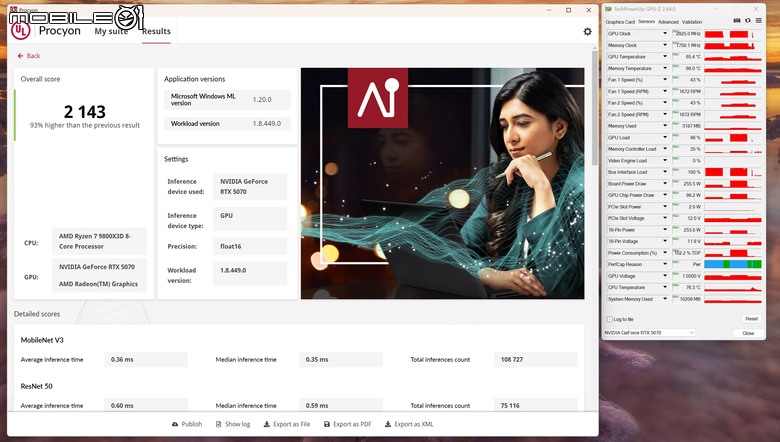The width and height of the screenshot is (780, 442).
Task: Export results as File
Action: tap(287, 424)
